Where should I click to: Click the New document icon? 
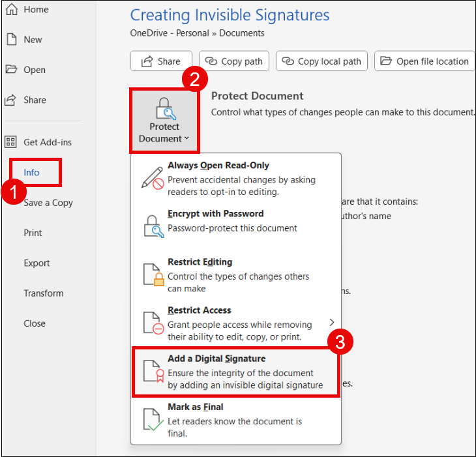[11, 40]
